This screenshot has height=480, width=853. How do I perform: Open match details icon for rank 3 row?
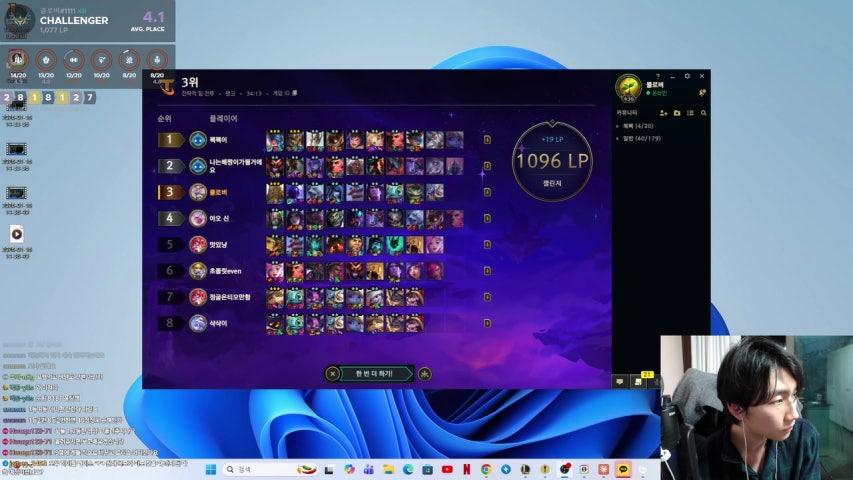tap(487, 192)
